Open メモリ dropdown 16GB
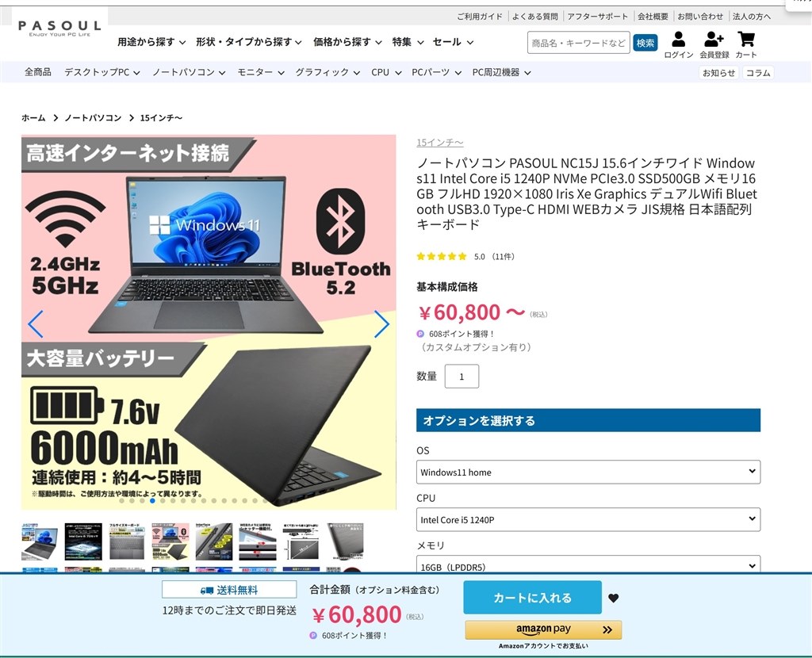This screenshot has width=812, height=658. click(588, 564)
